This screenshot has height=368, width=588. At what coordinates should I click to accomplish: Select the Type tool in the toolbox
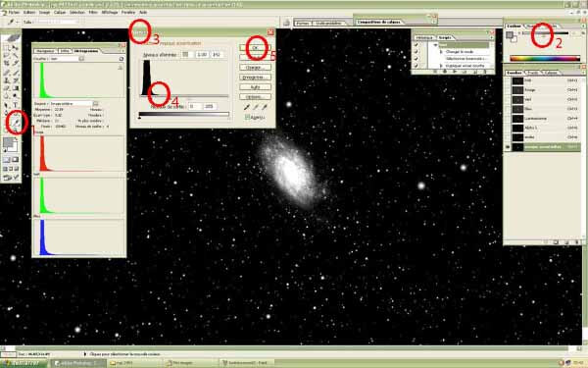16,105
